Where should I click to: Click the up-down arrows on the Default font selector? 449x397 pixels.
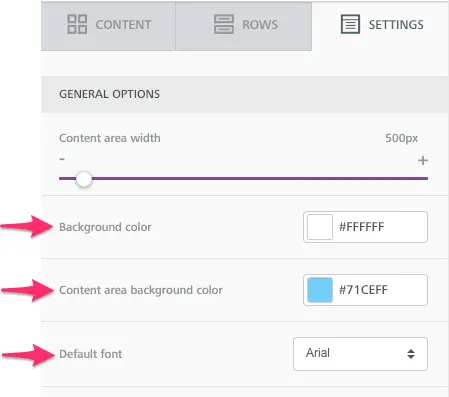click(411, 354)
